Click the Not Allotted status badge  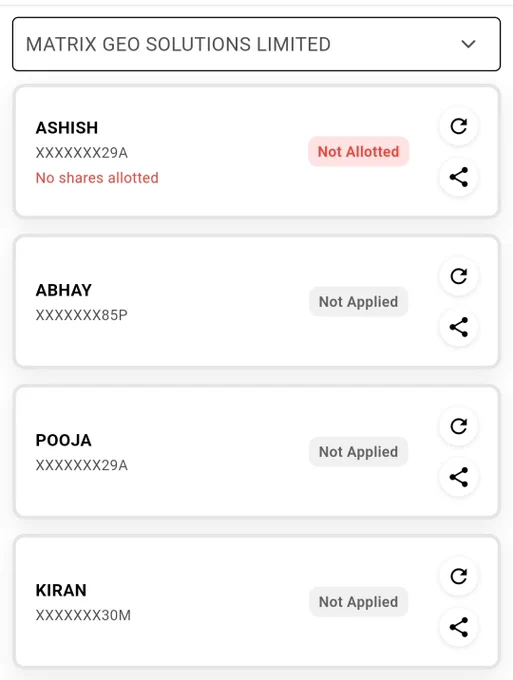pyautogui.click(x=359, y=152)
